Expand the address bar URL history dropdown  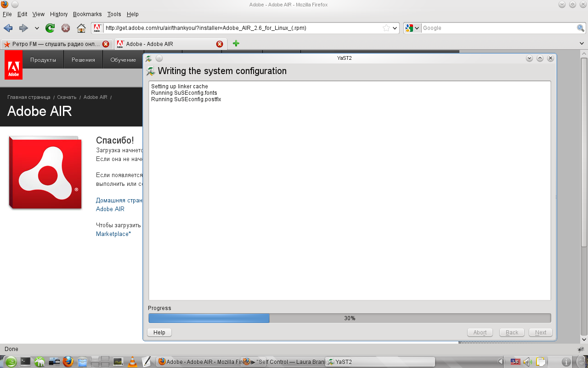pos(395,28)
